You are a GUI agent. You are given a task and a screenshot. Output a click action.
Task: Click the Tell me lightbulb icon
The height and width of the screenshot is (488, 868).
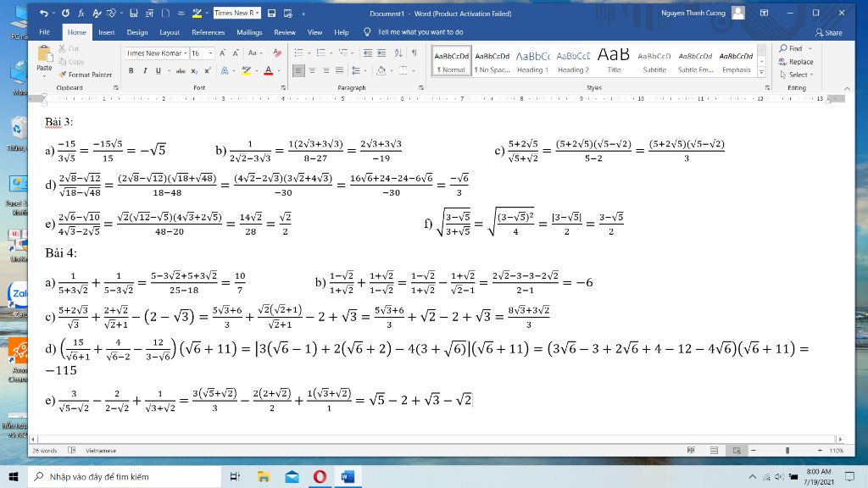pyautogui.click(x=367, y=32)
